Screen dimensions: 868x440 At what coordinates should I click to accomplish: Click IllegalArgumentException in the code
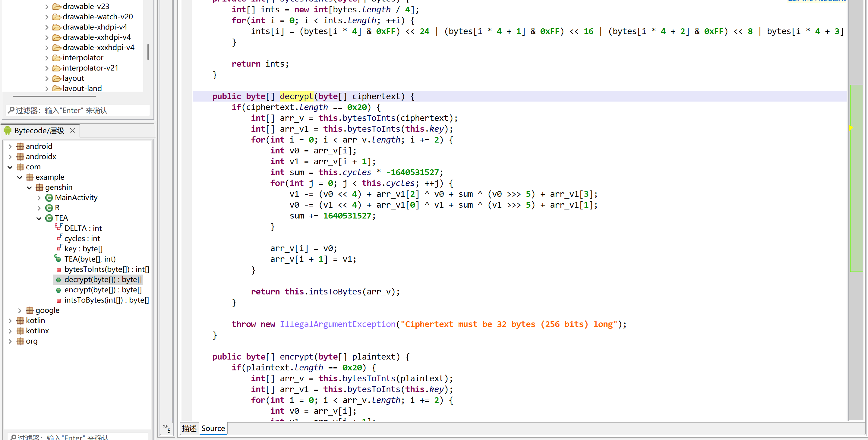pyautogui.click(x=338, y=324)
